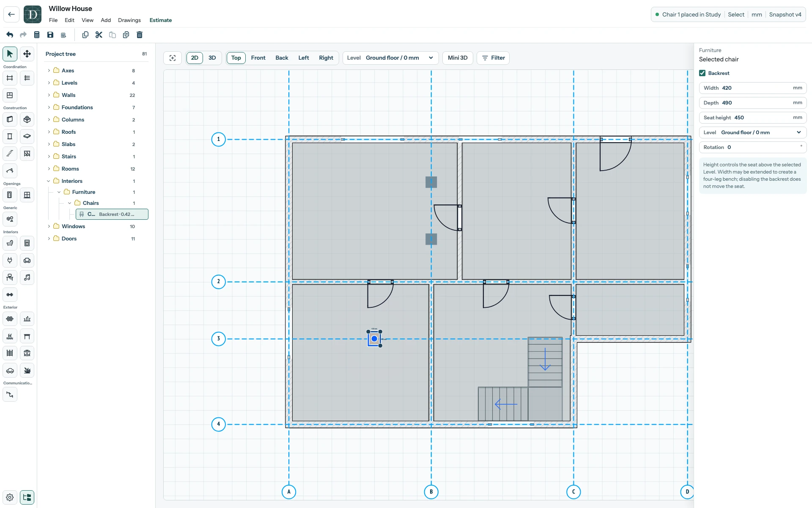Select the arrow pointer tool
This screenshot has height=508, width=812.
[10, 54]
